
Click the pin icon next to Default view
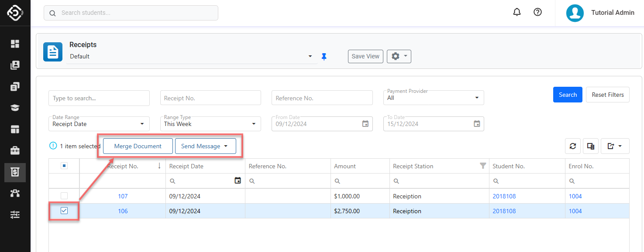324,57
